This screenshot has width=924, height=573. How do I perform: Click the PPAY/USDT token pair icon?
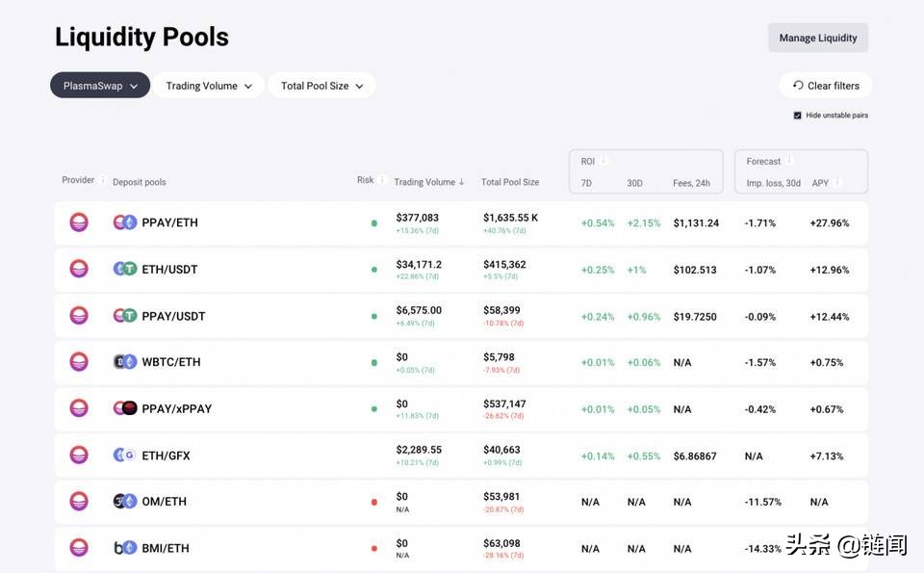tap(125, 315)
